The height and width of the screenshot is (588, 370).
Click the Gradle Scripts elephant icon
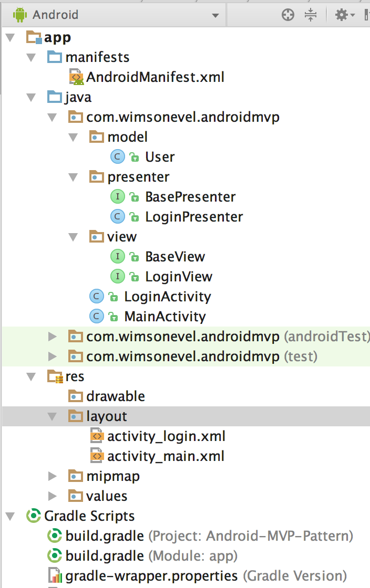coord(33,516)
